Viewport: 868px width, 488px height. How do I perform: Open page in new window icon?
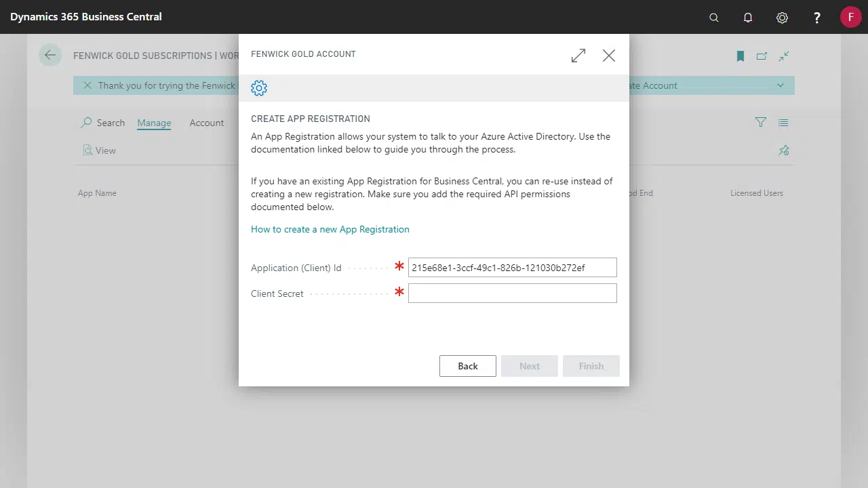pyautogui.click(x=762, y=56)
